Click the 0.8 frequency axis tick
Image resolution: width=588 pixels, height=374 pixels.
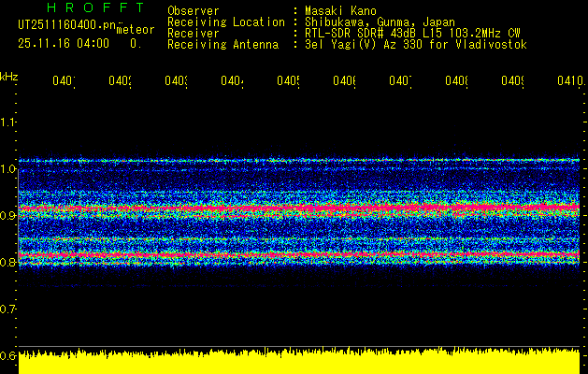click(9, 263)
